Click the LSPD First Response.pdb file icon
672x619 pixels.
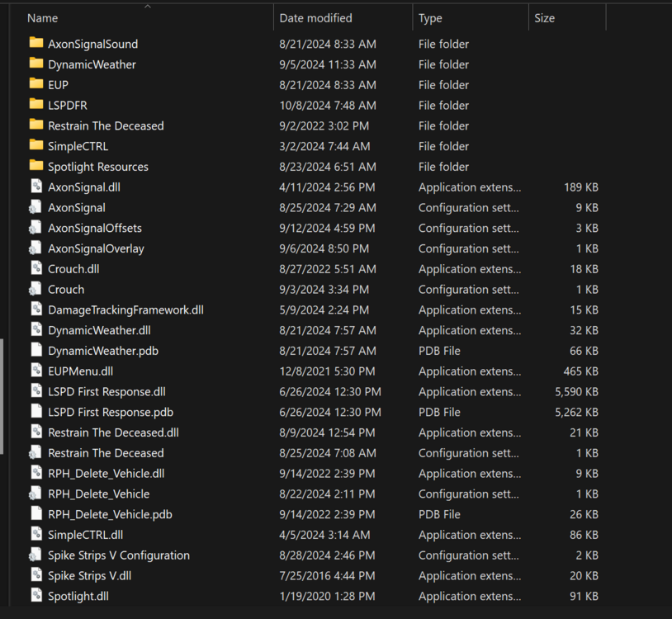point(36,412)
